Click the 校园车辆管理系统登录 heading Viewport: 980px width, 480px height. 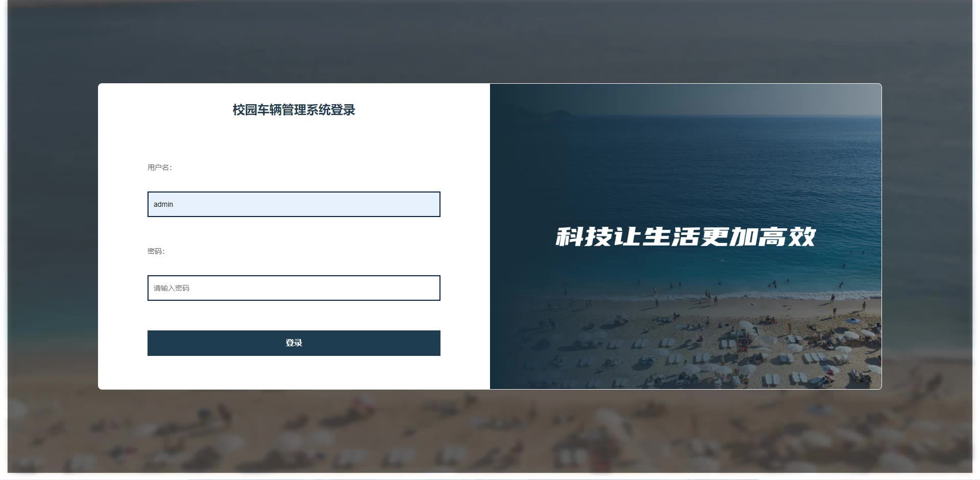pyautogui.click(x=293, y=110)
